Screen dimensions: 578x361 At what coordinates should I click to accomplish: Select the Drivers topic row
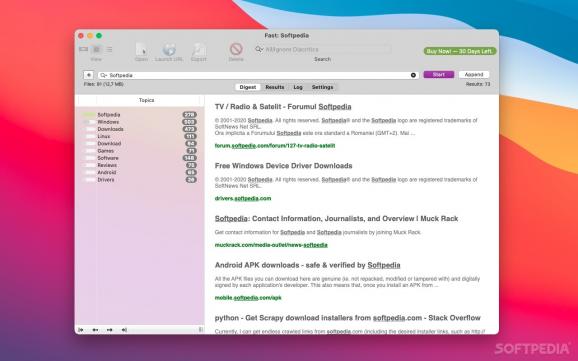pos(139,180)
